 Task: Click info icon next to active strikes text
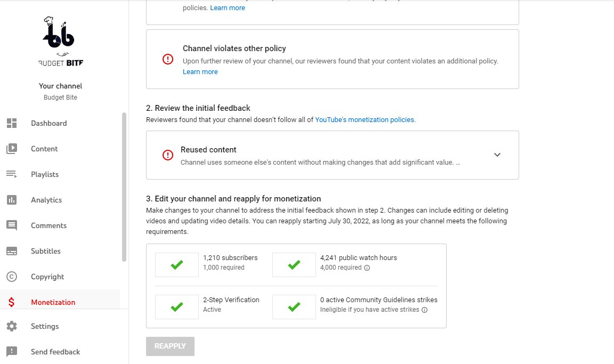(x=424, y=310)
